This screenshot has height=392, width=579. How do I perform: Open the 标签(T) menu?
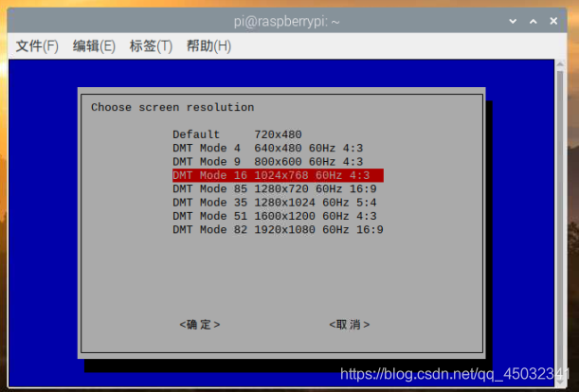pyautogui.click(x=151, y=46)
